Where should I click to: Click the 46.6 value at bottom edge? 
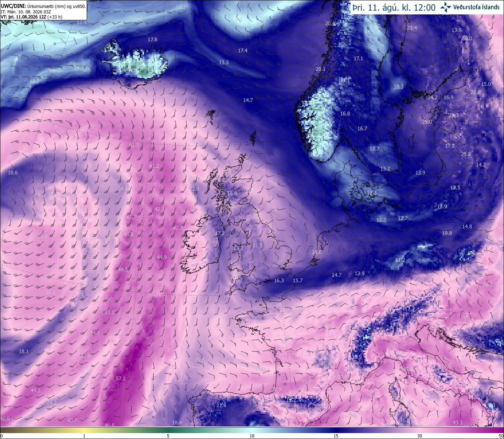pos(109,425)
